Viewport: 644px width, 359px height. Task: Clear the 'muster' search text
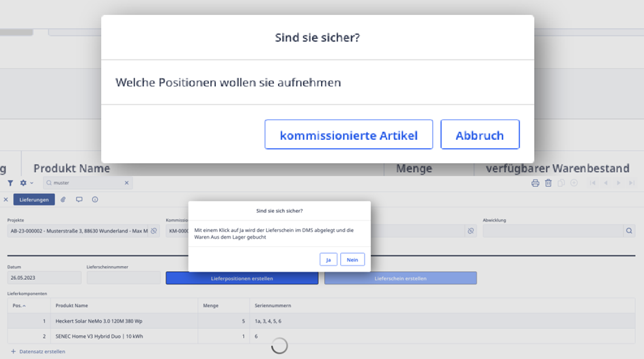click(126, 183)
